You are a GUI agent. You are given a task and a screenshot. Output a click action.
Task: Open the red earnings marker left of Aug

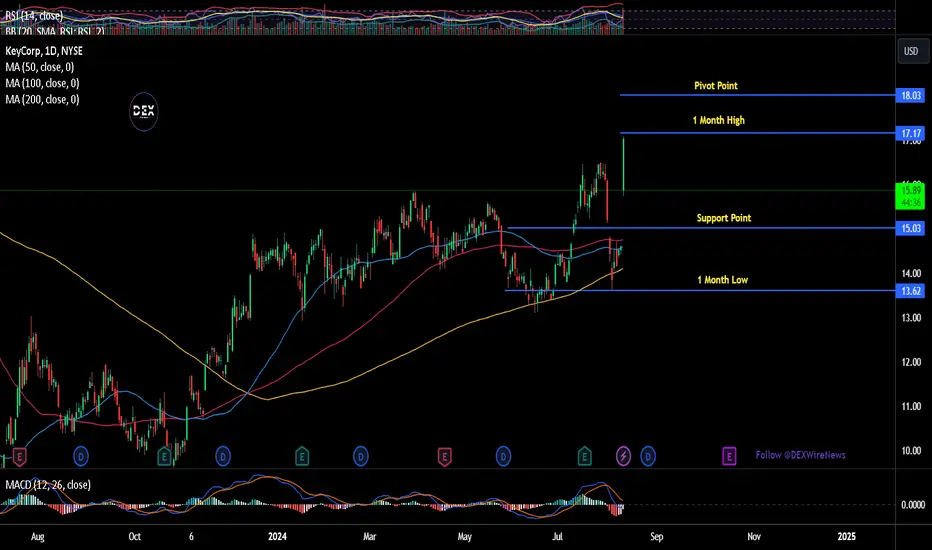[x=20, y=457]
